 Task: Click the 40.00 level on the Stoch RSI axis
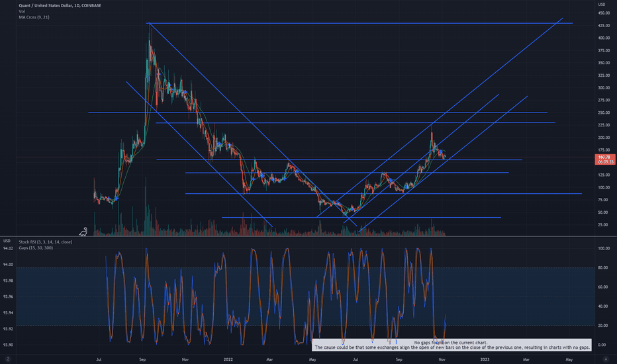tap(603, 306)
